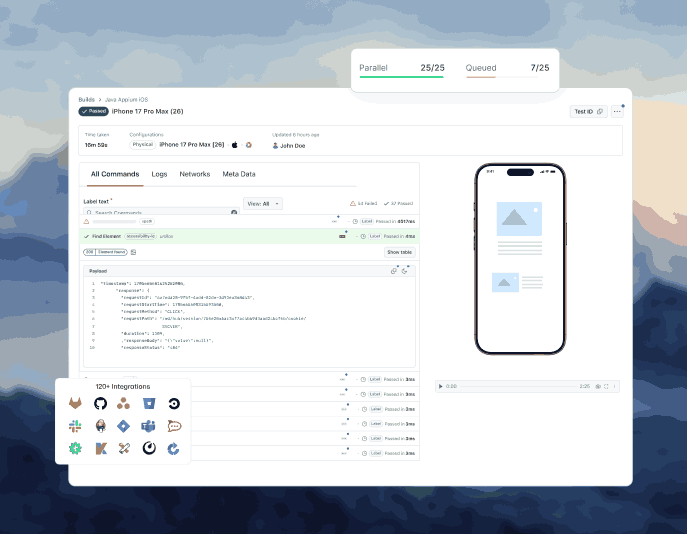This screenshot has width=687, height=534.
Task: Click the Builds breadcrumb link
Action: (x=86, y=100)
